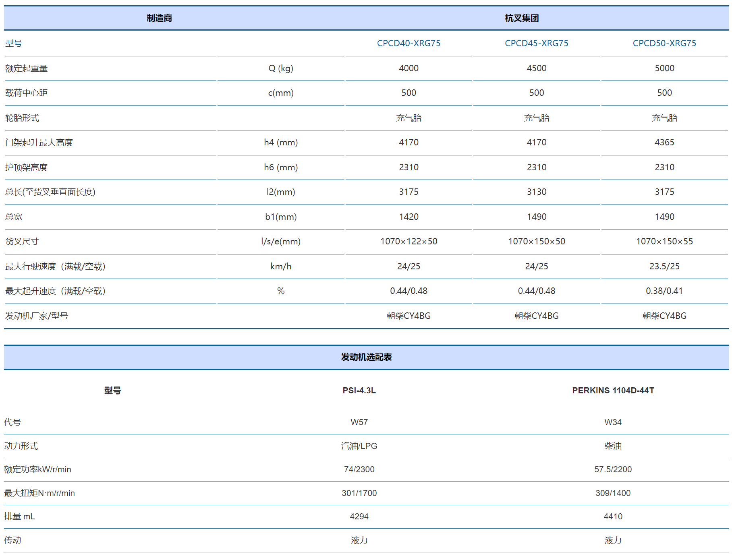Click the 额定起重量 row label

pos(27,68)
